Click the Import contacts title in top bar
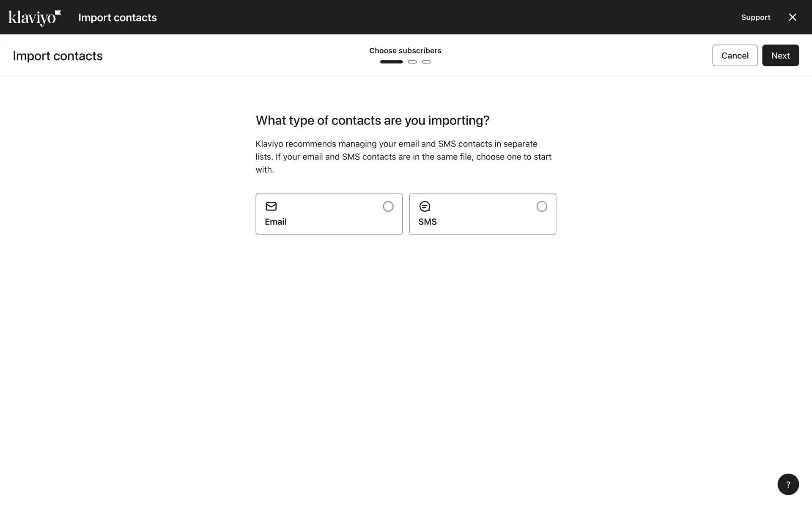The image size is (812, 508). click(x=117, y=17)
